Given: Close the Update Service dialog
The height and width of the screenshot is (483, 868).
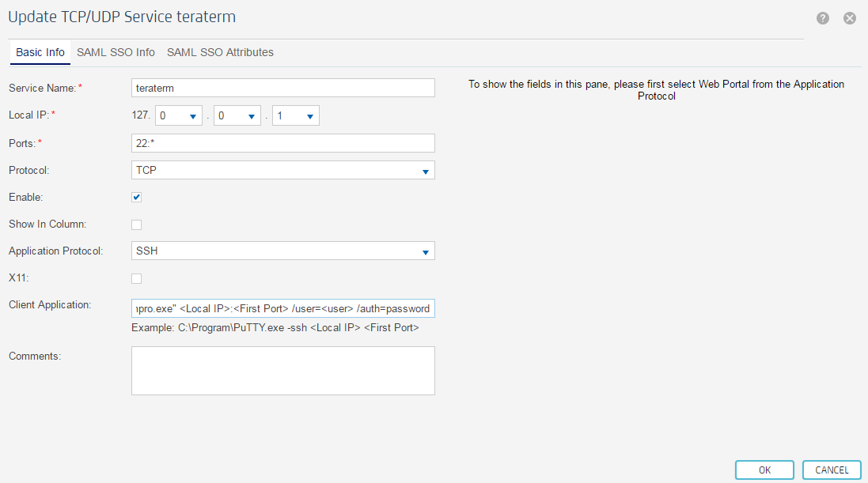Looking at the screenshot, I should point(850,18).
